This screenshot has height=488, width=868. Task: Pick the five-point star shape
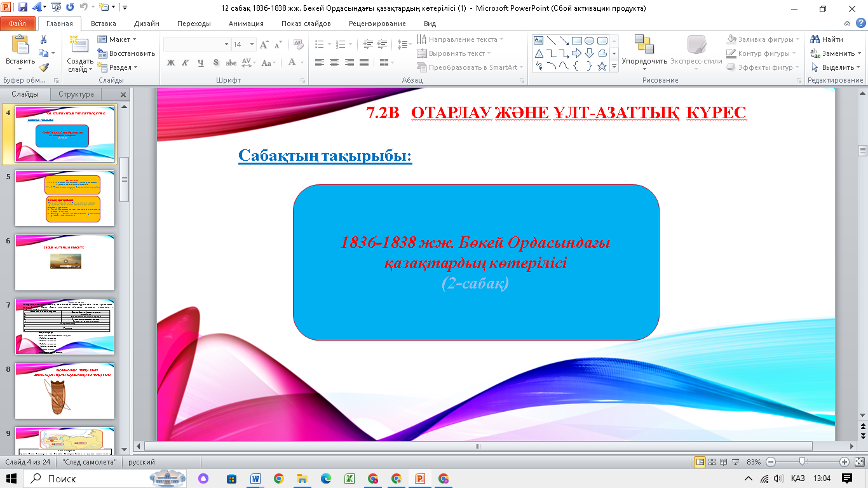pyautogui.click(x=601, y=65)
